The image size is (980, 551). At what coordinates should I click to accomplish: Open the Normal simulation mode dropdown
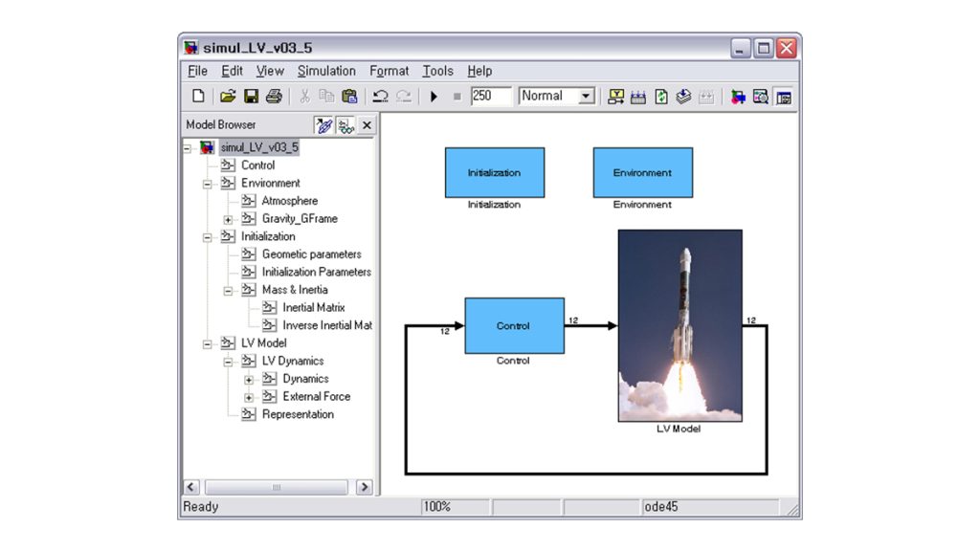(586, 96)
